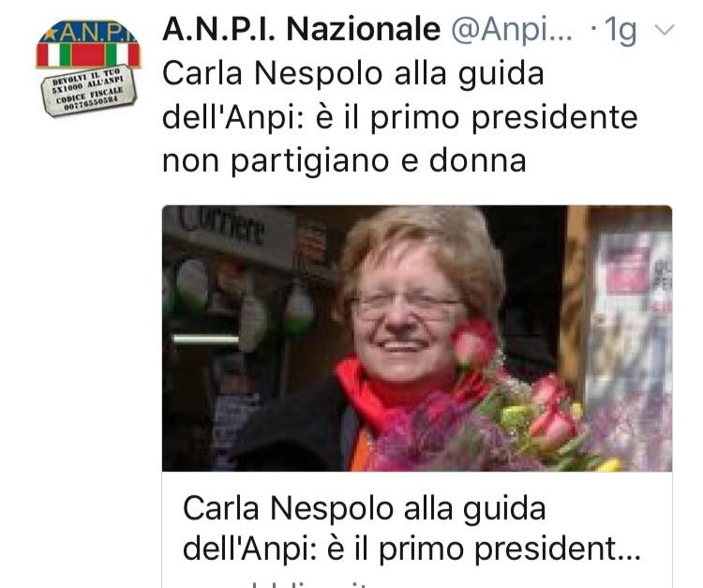Click the tricolor flag in ANPI avatar
This screenshot has width=703, height=588.
[x=88, y=54]
